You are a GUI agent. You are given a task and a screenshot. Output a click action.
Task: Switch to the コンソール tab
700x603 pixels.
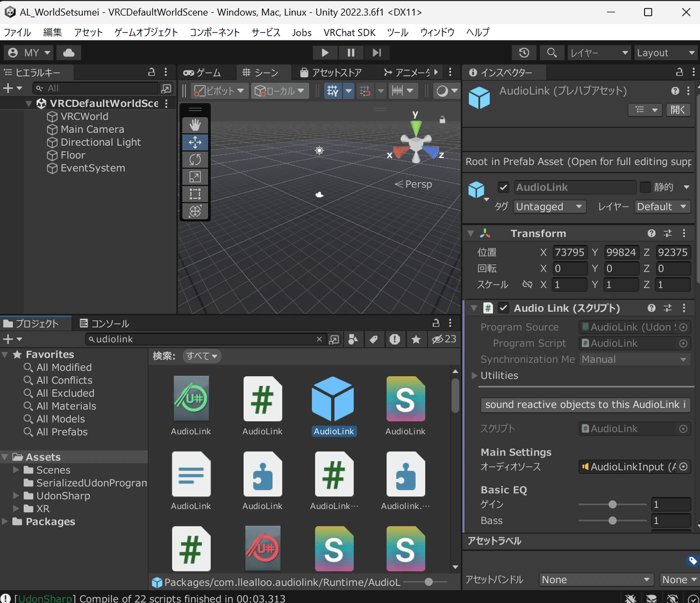104,324
